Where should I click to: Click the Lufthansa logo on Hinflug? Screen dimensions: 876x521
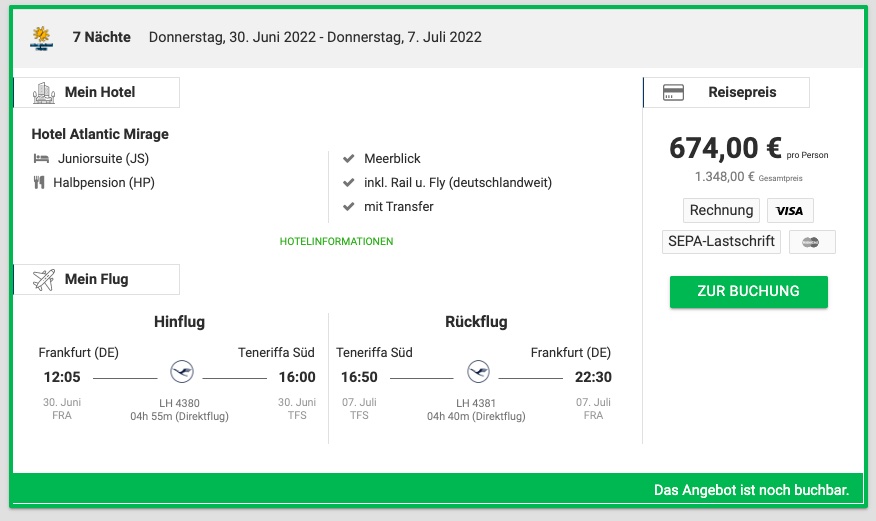[182, 371]
